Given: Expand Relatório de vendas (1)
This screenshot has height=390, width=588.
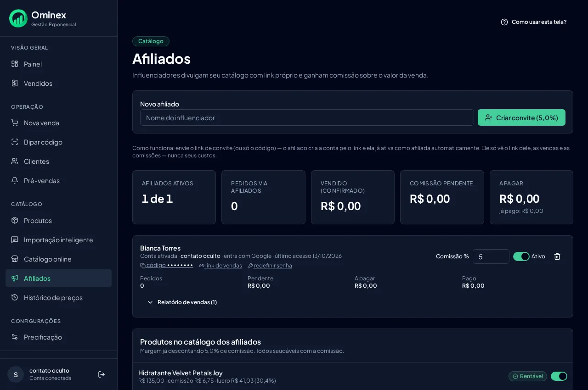Looking at the screenshot, I should point(182,302).
